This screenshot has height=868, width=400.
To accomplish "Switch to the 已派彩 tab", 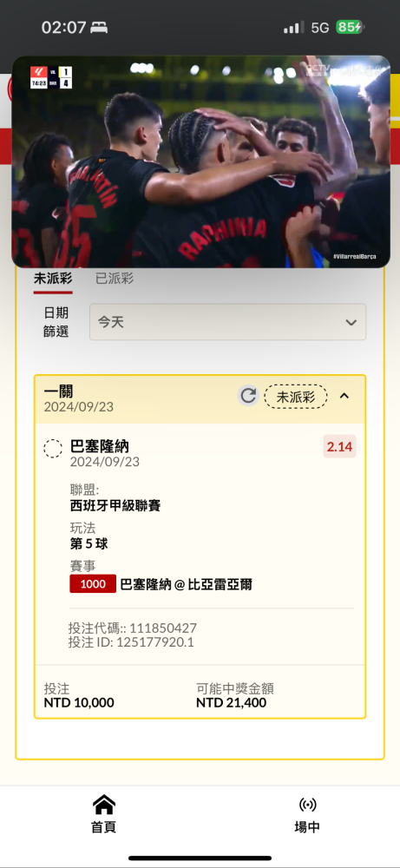I will 115,279.
